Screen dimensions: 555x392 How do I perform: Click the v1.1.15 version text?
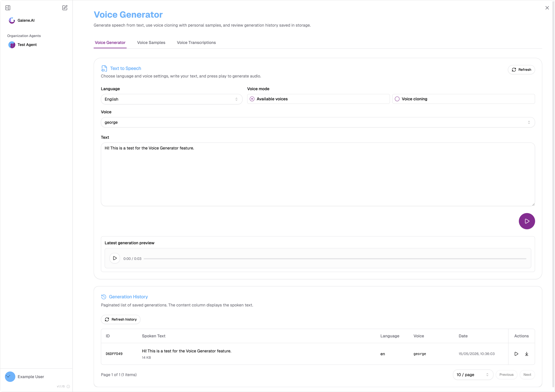(61, 386)
